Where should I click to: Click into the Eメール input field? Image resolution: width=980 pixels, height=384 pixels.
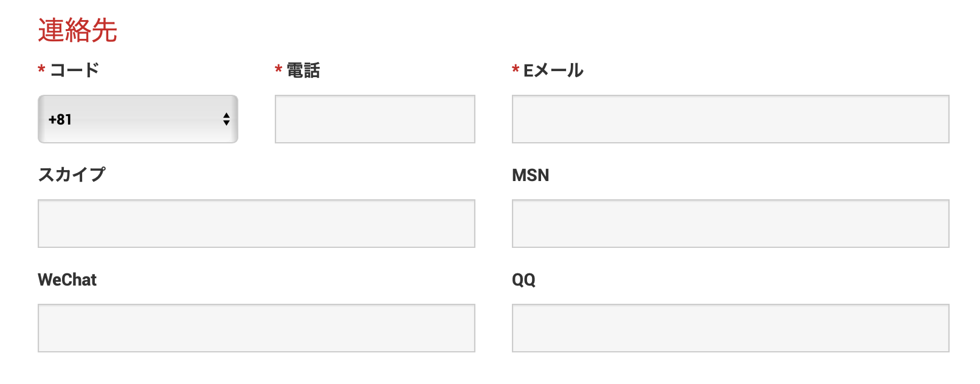click(x=730, y=119)
